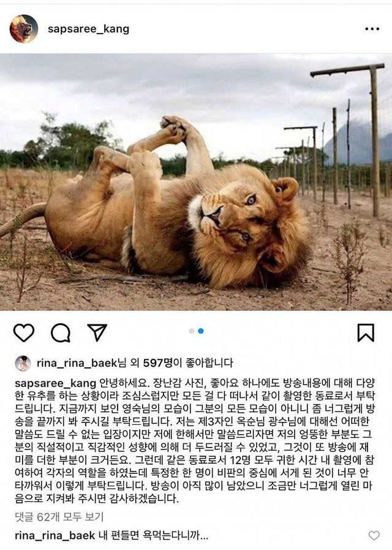Open rina_rina_baek commenter username
The width and height of the screenshot is (392, 550).
pyautogui.click(x=55, y=535)
